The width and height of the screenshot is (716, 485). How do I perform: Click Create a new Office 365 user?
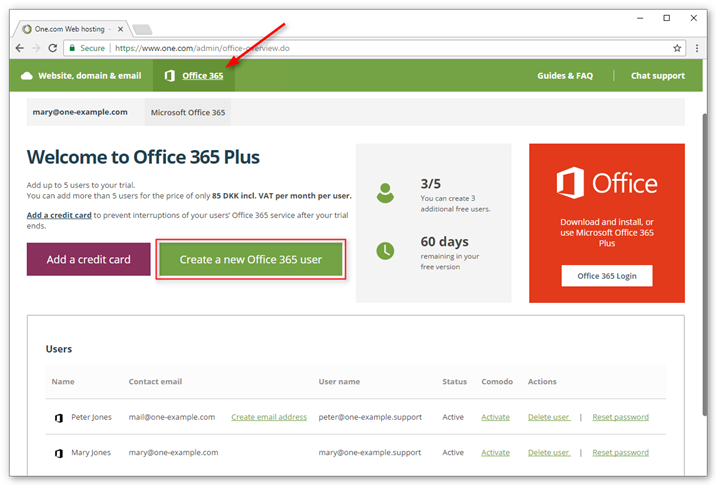pos(251,259)
